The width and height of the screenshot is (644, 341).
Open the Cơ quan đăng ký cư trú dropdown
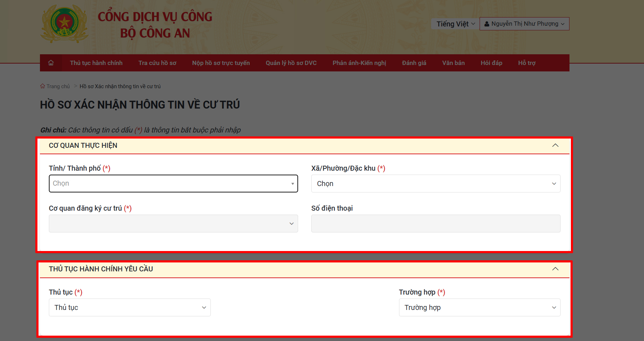coord(173,223)
